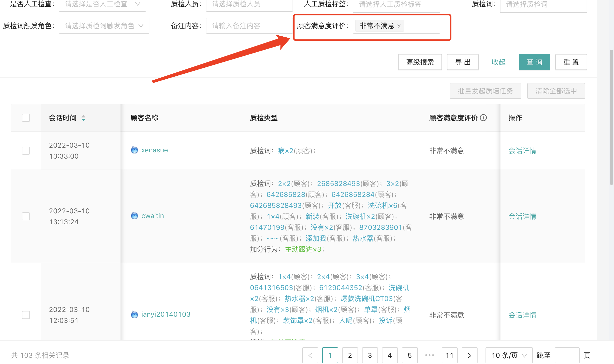614x364 pixels.
Task: Remove the 非常不满意 filter tag
Action: (x=399, y=26)
